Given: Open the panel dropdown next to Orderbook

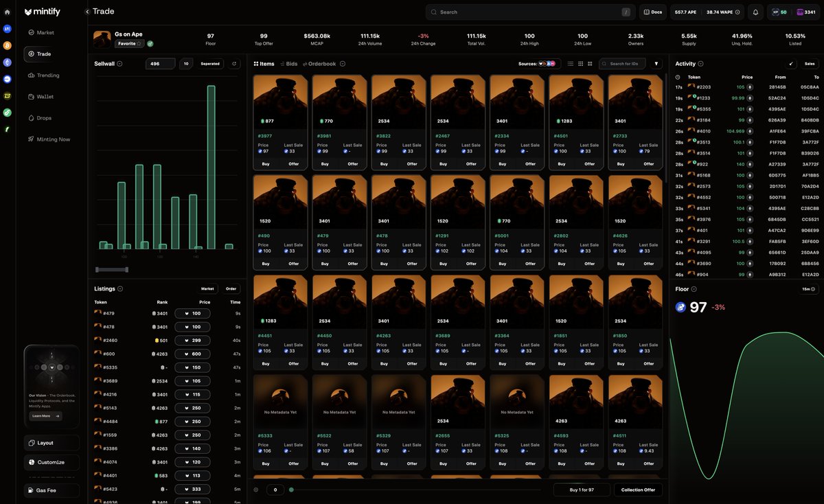Looking at the screenshot, I should coord(343,64).
